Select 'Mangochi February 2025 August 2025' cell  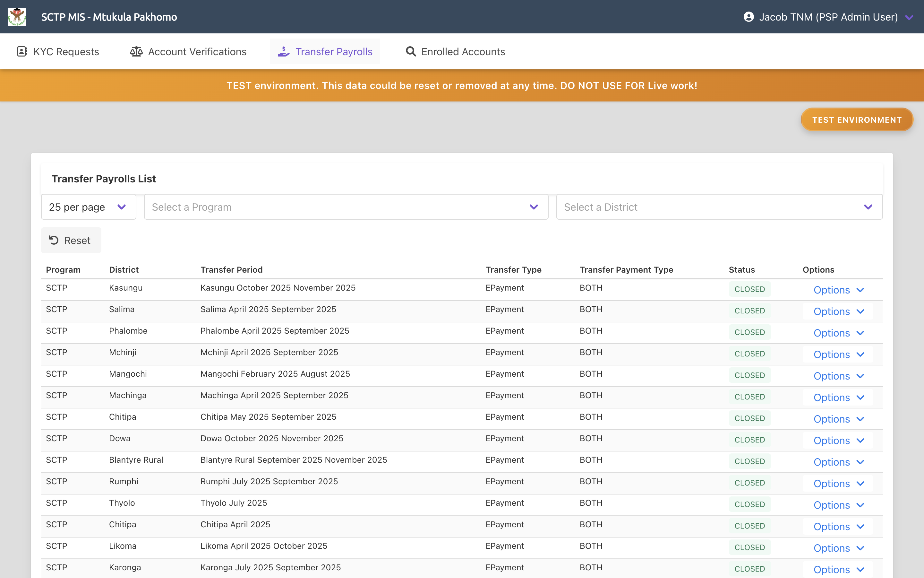275,374
